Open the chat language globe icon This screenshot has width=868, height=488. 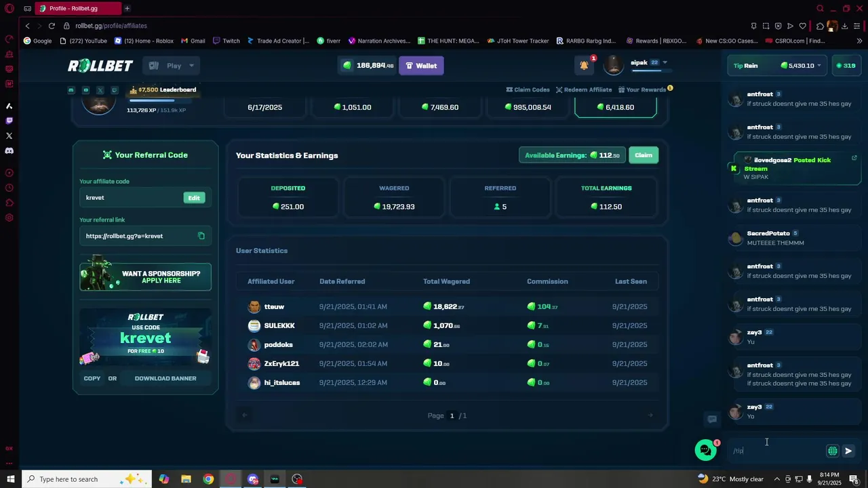click(x=833, y=451)
